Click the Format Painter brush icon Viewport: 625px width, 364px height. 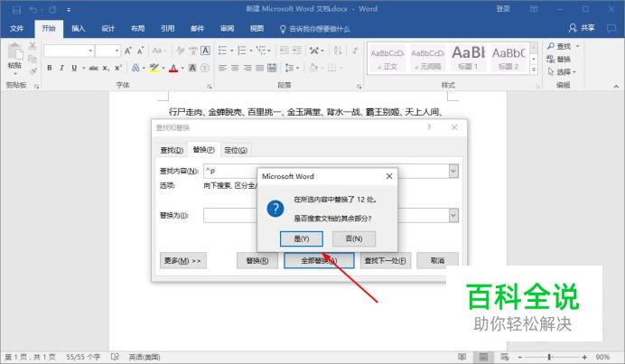(33, 71)
